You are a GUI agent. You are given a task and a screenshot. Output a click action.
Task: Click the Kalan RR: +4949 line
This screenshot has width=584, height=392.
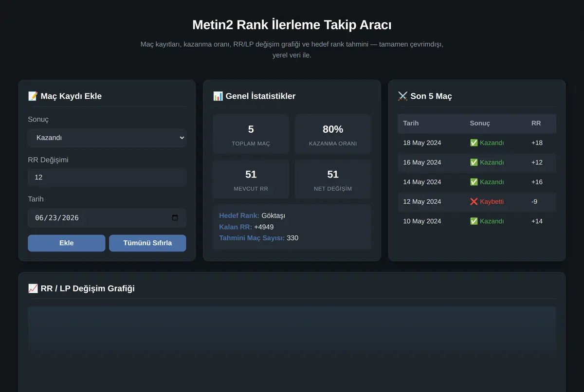tap(246, 227)
